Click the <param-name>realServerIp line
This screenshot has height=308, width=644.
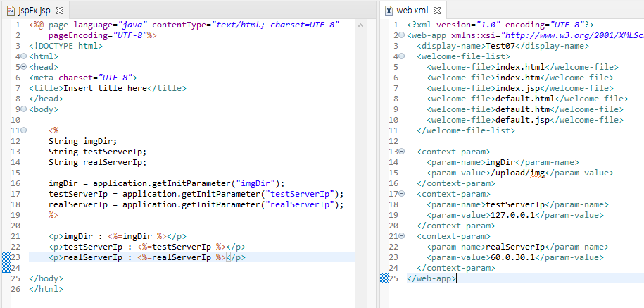click(x=517, y=247)
